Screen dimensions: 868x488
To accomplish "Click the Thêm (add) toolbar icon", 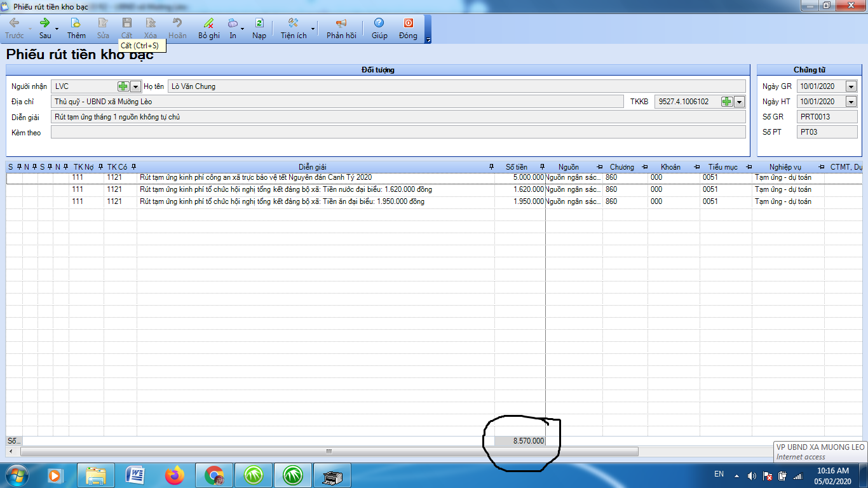I will point(76,23).
